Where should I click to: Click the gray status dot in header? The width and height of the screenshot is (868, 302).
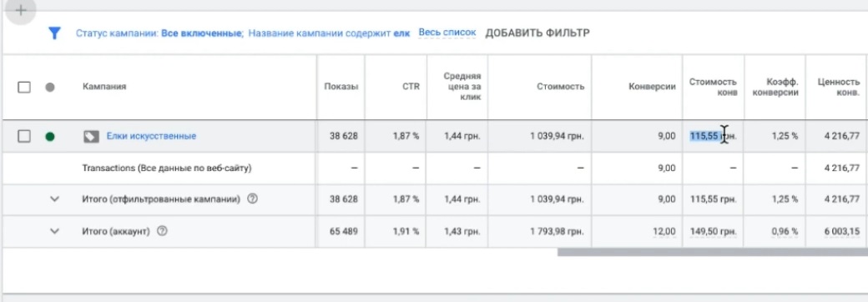(x=50, y=87)
